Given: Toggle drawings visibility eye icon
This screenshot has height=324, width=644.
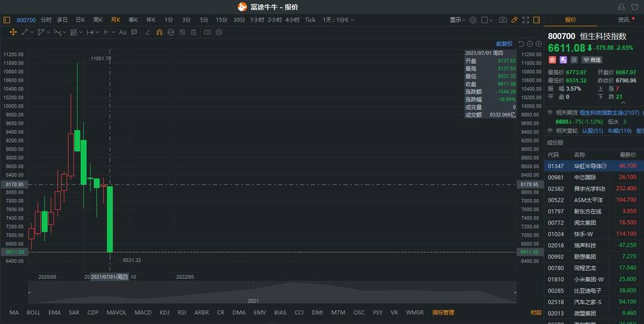Looking at the screenshot, I should (171, 32).
